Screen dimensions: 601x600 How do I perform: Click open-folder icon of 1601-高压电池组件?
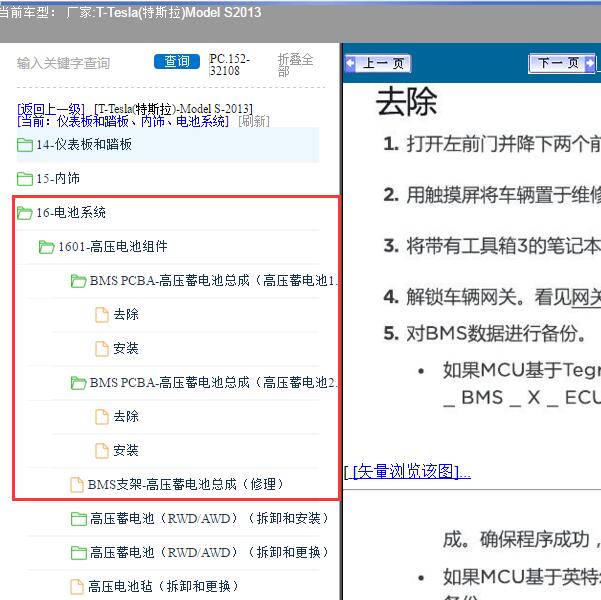tap(46, 247)
